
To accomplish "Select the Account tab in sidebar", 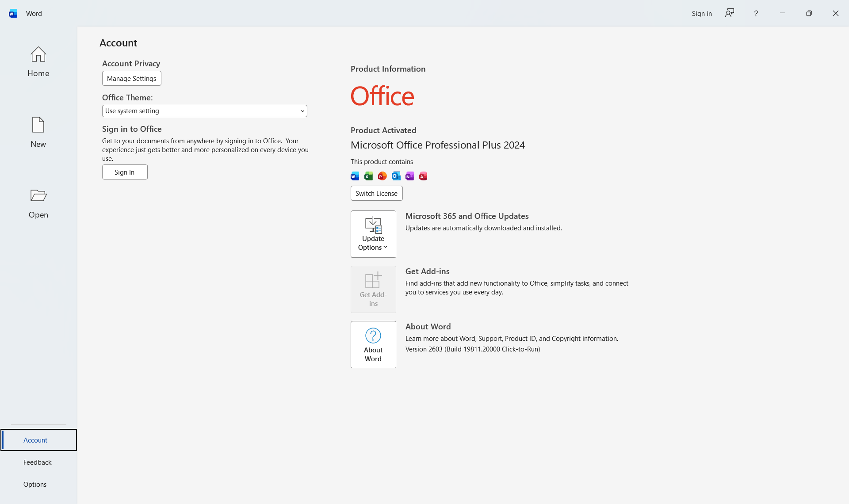I will (x=35, y=440).
